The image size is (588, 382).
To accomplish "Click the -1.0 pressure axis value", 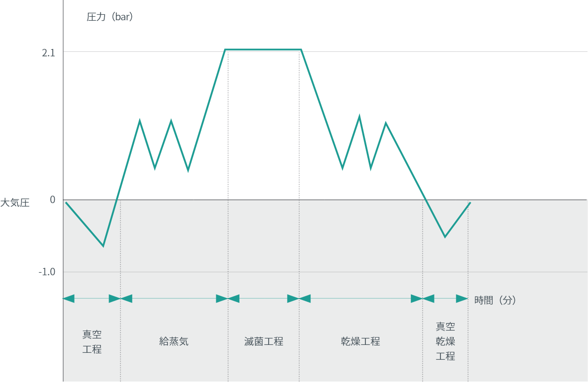I will (46, 272).
